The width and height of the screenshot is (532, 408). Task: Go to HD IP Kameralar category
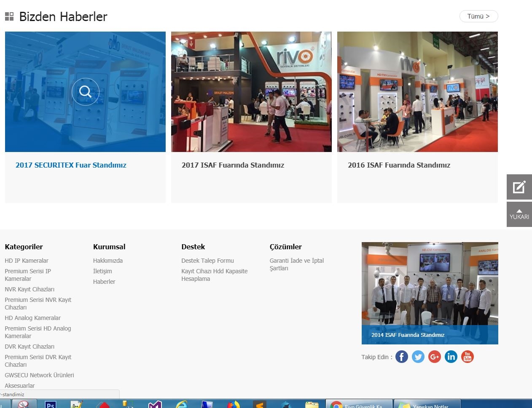pos(27,261)
